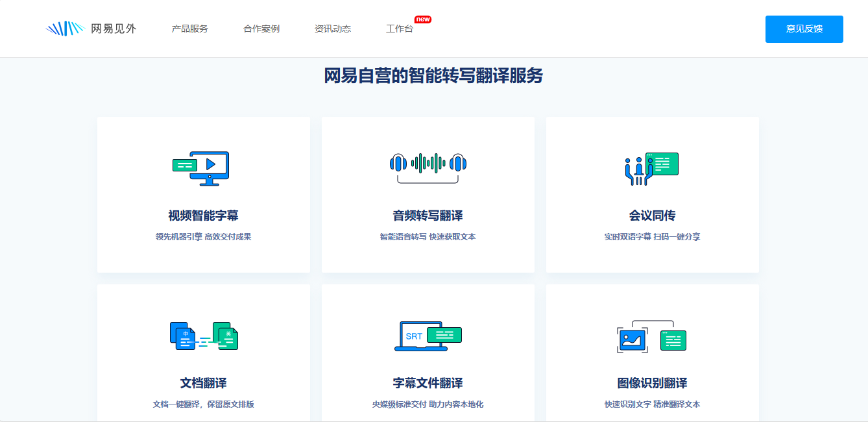Click 实时双语字幕 扫码一键分享 text
The width and height of the screenshot is (868, 422).
653,237
